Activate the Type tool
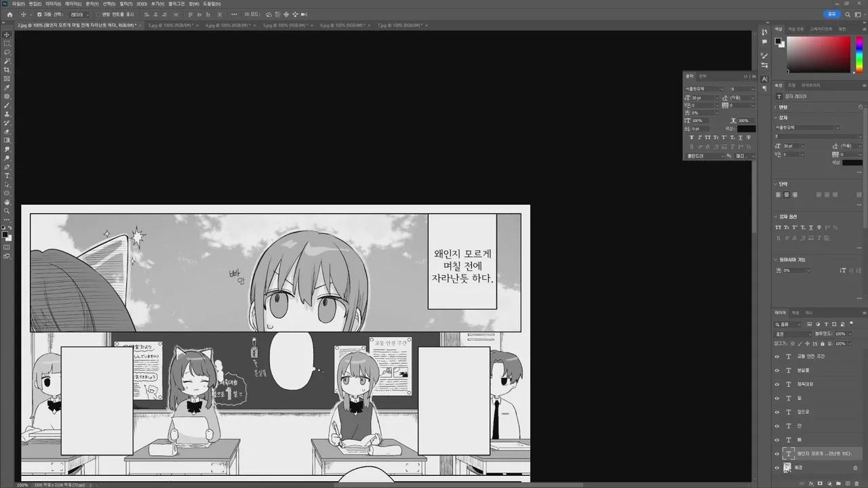Viewport: 868px width, 488px height. click(x=7, y=176)
